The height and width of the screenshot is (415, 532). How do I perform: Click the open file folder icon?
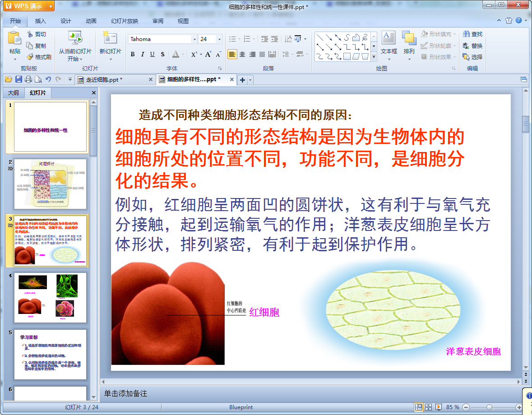coord(9,80)
